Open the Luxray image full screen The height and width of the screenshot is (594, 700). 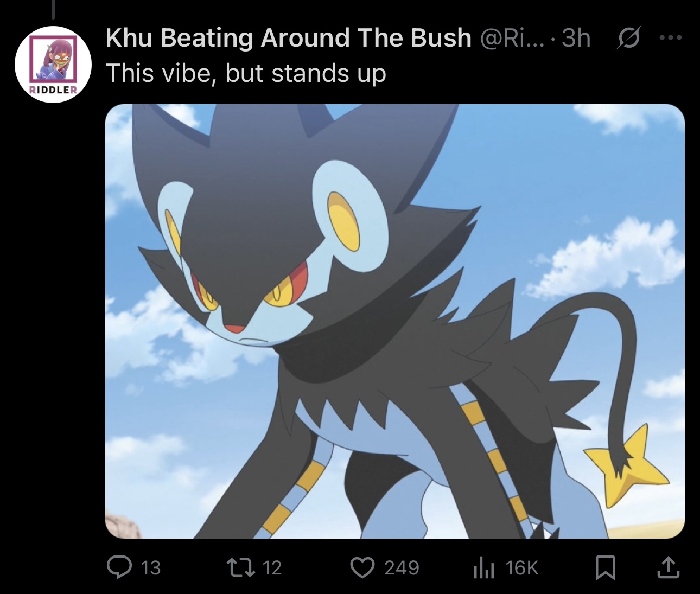coord(395,321)
